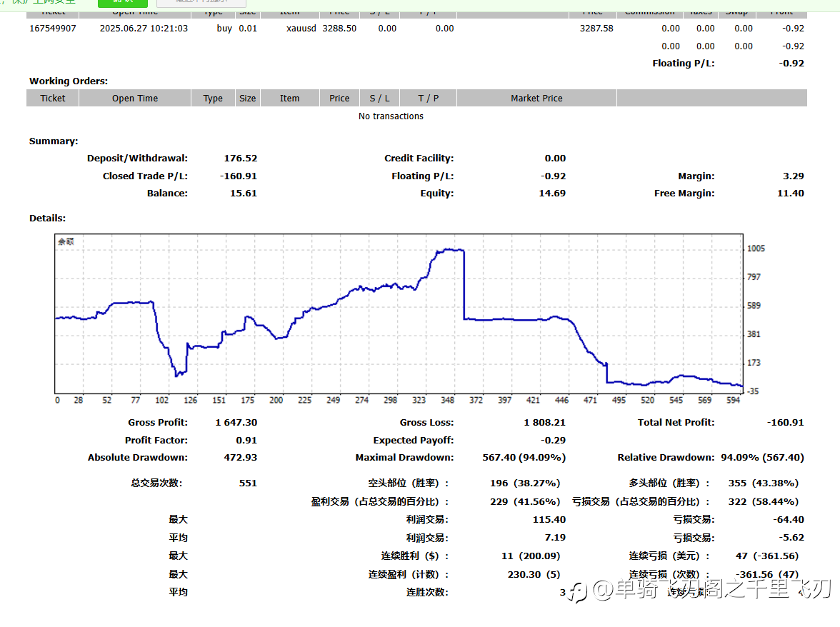Click the Open Time column header in Working Orders
The width and height of the screenshot is (840, 627).
point(135,98)
